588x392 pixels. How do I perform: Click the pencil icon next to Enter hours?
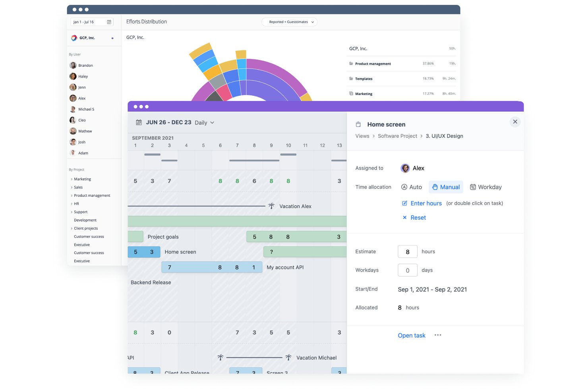(404, 203)
